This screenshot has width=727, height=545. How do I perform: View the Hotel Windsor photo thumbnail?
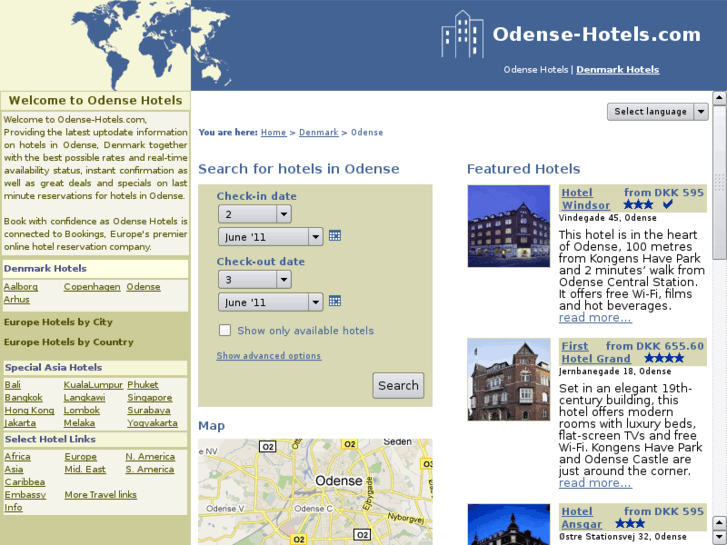[x=509, y=226]
